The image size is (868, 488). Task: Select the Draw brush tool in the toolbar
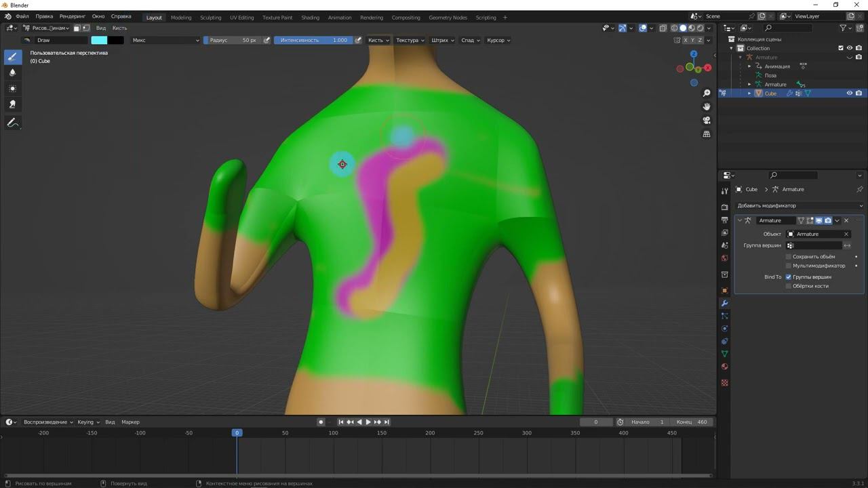[x=12, y=57]
